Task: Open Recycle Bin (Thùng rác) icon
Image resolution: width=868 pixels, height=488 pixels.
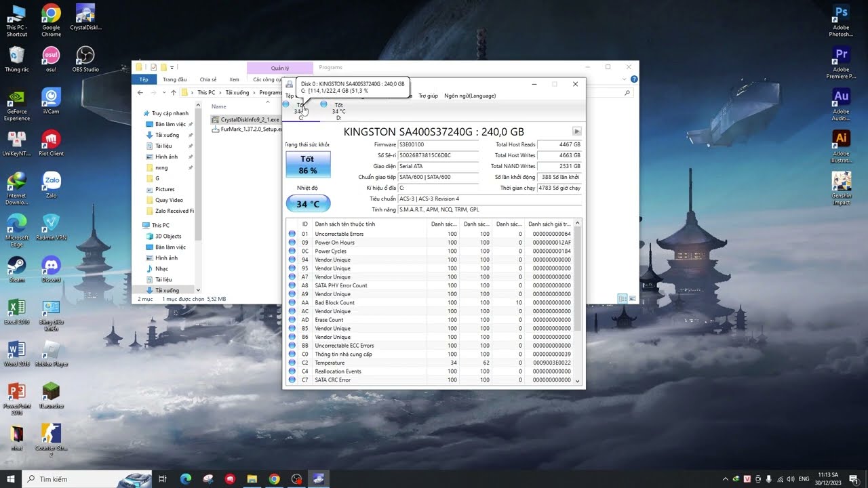Action: (17, 60)
